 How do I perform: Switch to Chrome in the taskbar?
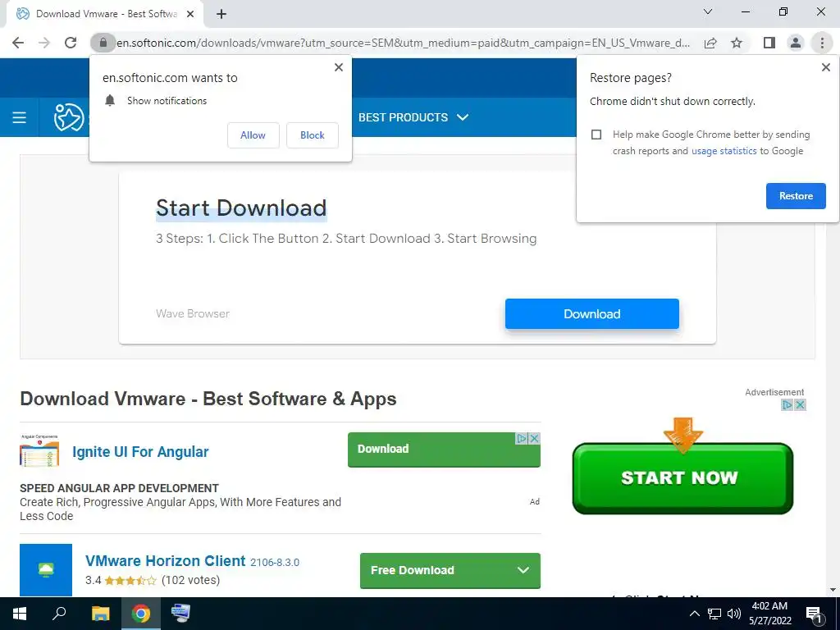click(141, 614)
